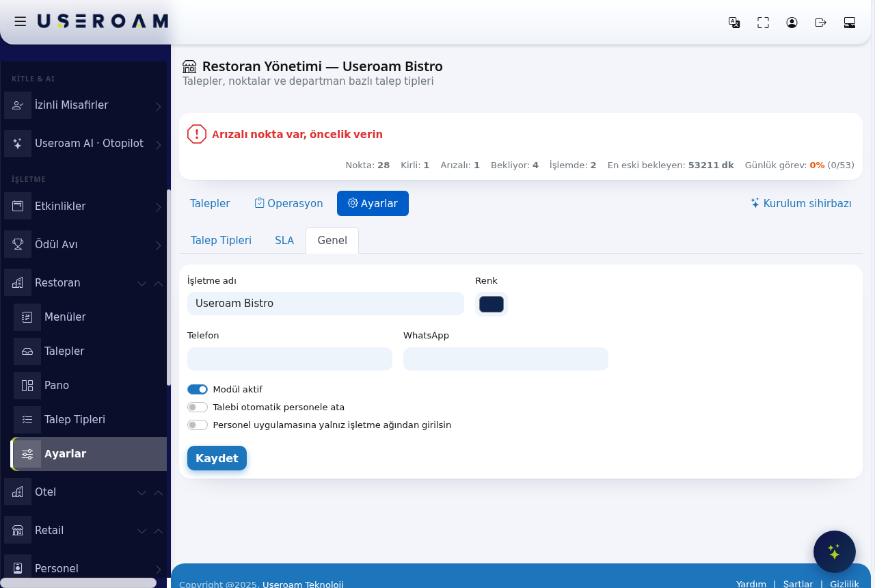Click the WhatsApp input field
The width and height of the screenshot is (875, 588).
pyautogui.click(x=506, y=359)
